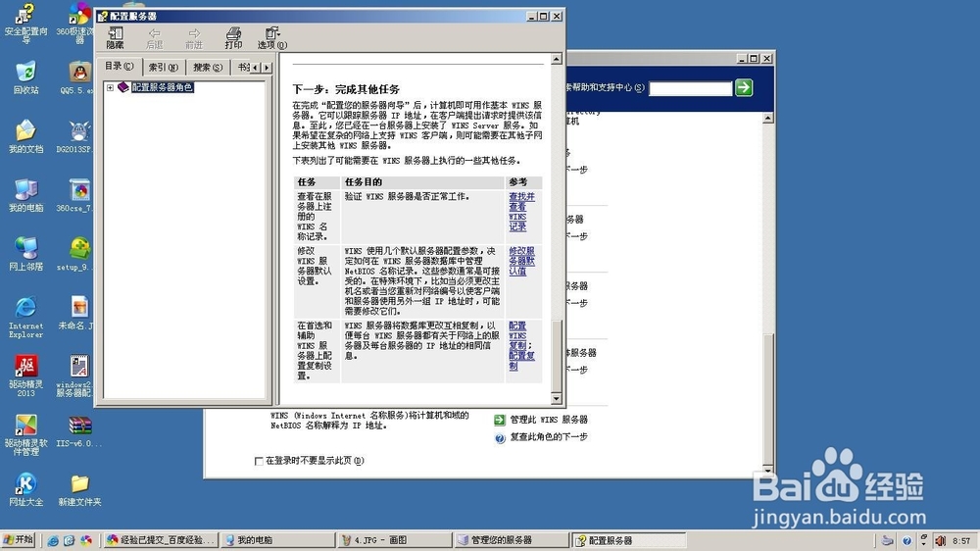This screenshot has width=980, height=551.
Task: Open the 复查此角色的下一步 link
Action: 549,437
